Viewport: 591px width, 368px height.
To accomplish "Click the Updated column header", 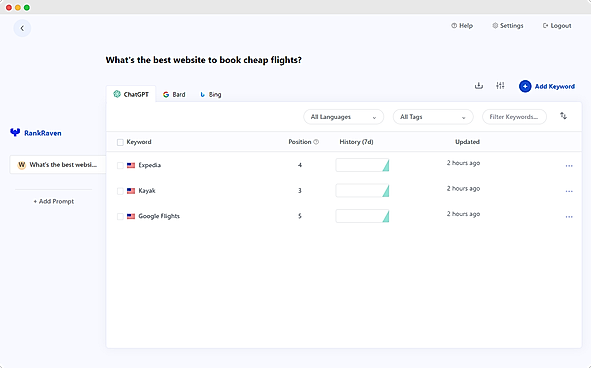I will pyautogui.click(x=467, y=142).
